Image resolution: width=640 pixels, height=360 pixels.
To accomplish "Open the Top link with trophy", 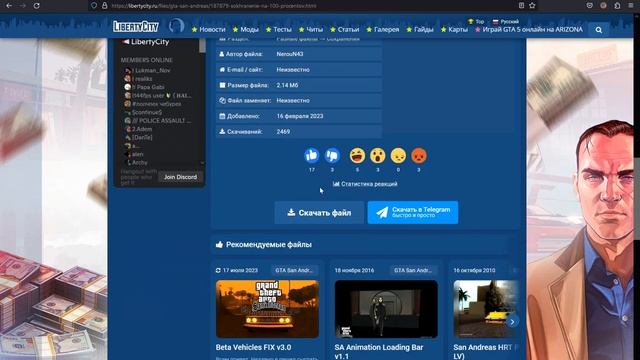I will 476,21.
